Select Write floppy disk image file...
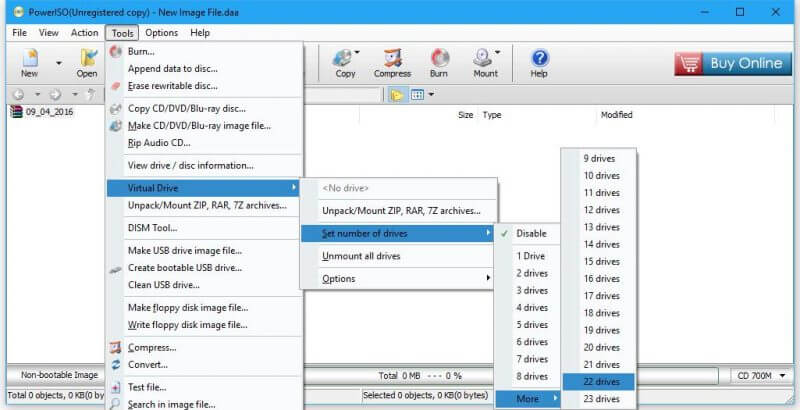The width and height of the screenshot is (800, 410). (x=205, y=325)
